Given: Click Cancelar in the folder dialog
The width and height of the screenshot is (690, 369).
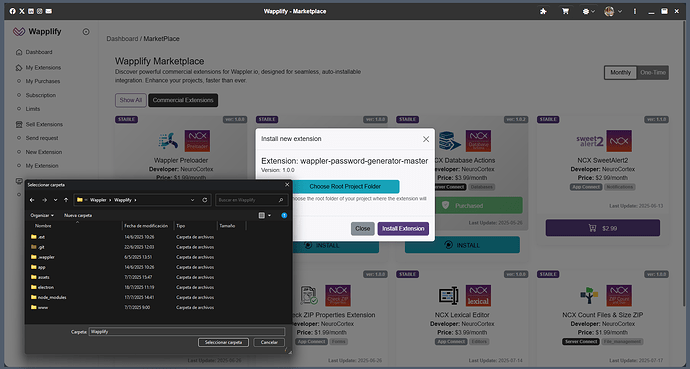Looking at the screenshot, I should click(269, 342).
